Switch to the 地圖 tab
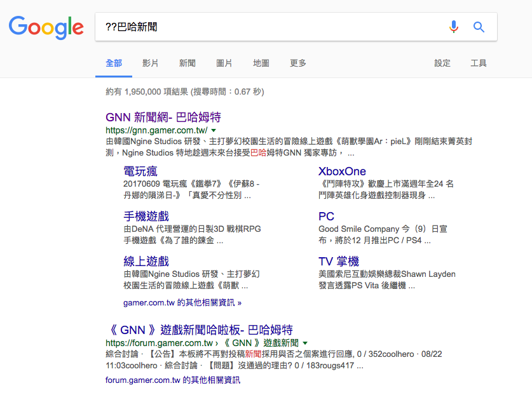532x395 pixels. click(x=261, y=64)
